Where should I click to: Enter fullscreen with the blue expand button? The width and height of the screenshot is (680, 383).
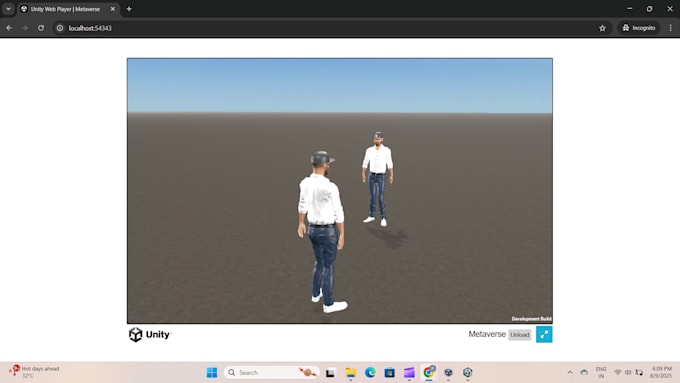[544, 334]
